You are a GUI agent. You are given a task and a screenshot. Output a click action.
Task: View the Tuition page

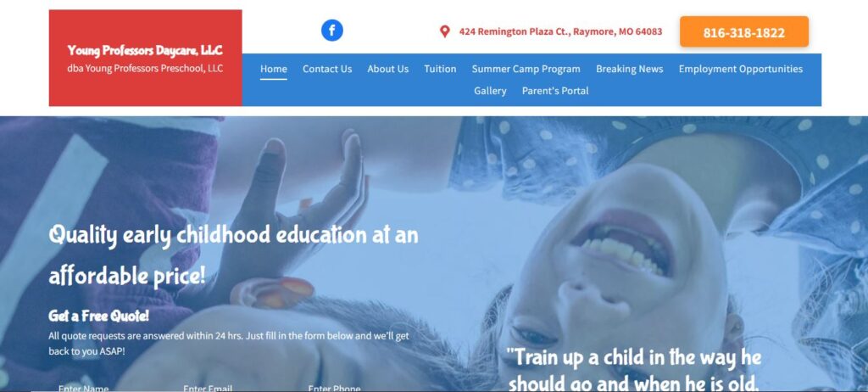click(x=440, y=69)
